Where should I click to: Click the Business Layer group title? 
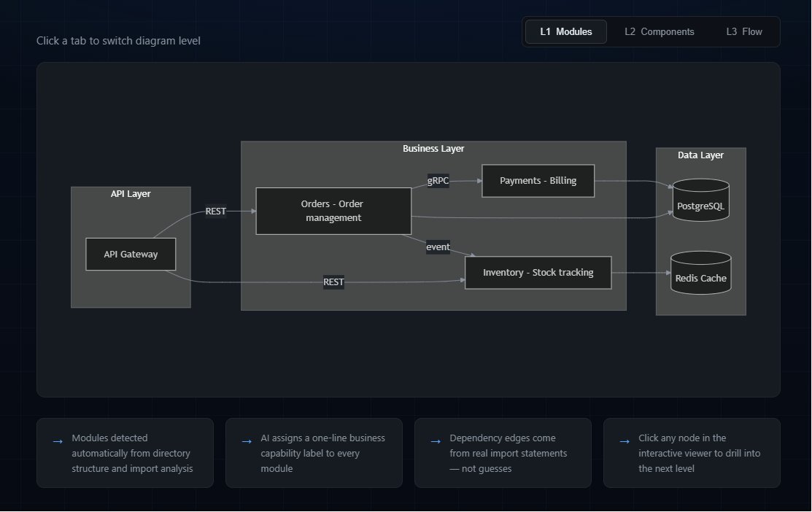coord(433,149)
